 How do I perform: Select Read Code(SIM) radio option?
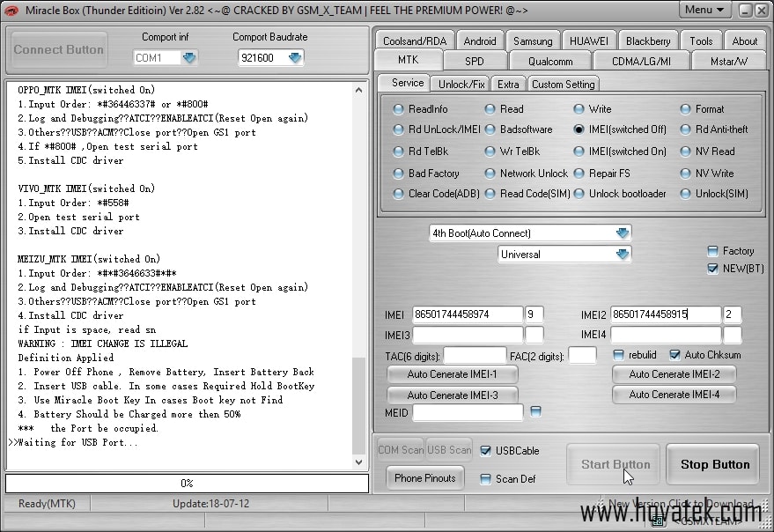click(490, 194)
